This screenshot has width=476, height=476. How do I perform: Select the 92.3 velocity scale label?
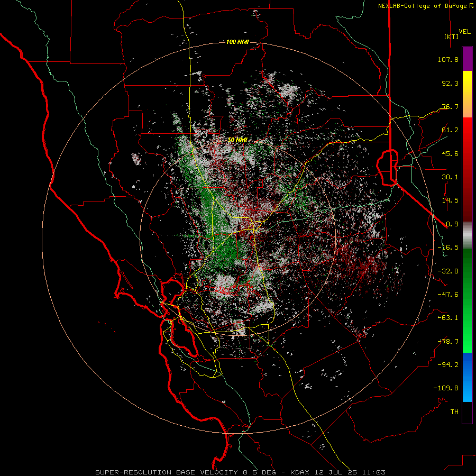pos(450,83)
